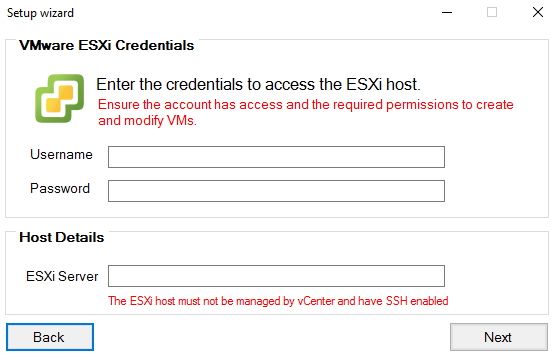554x363 pixels.
Task: Focus the Username text field
Action: click(276, 157)
